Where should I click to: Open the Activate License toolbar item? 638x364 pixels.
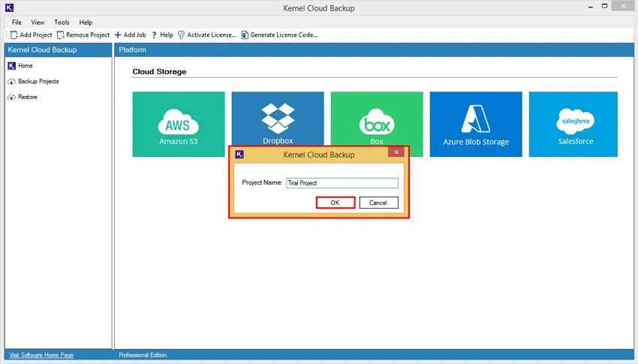click(207, 35)
